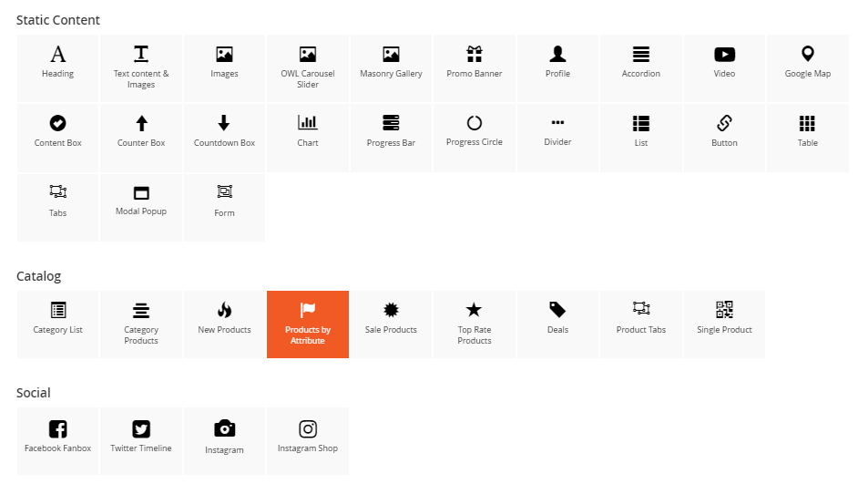Insert a Promo Banner element

475,62
